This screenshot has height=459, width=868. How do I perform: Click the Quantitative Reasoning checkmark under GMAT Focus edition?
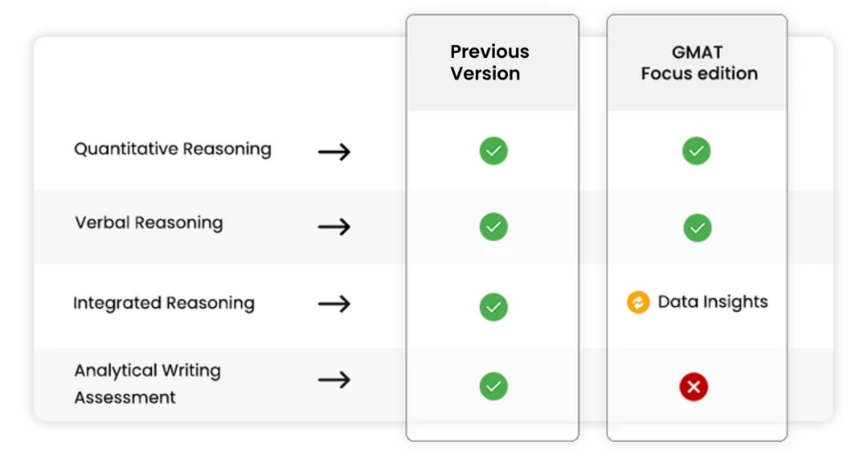(x=697, y=150)
